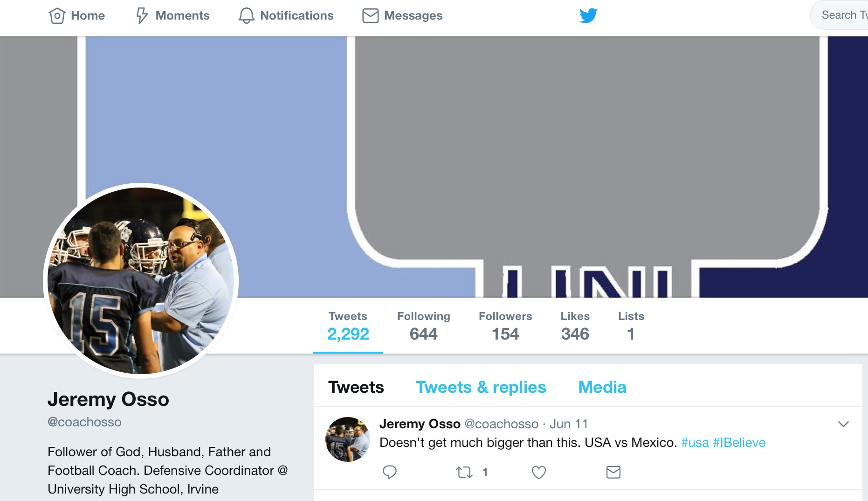Select the Tweets timeline tab

point(356,387)
